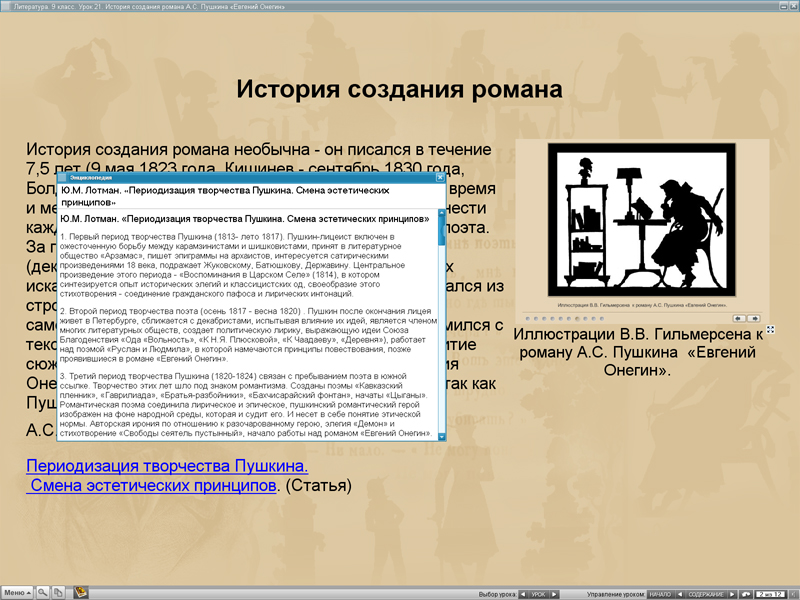Open СОДЕРЖАНИЕ from lesson controls

[707, 592]
